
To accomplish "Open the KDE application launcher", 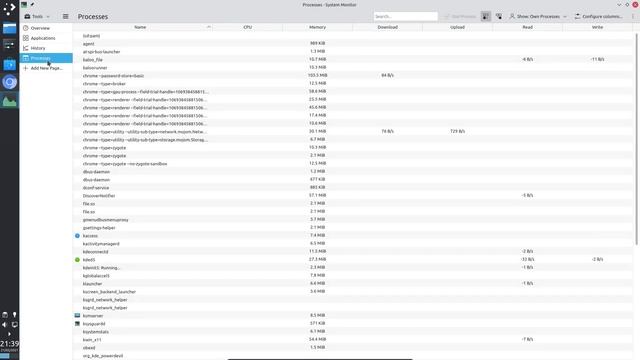I will [x=9, y=9].
